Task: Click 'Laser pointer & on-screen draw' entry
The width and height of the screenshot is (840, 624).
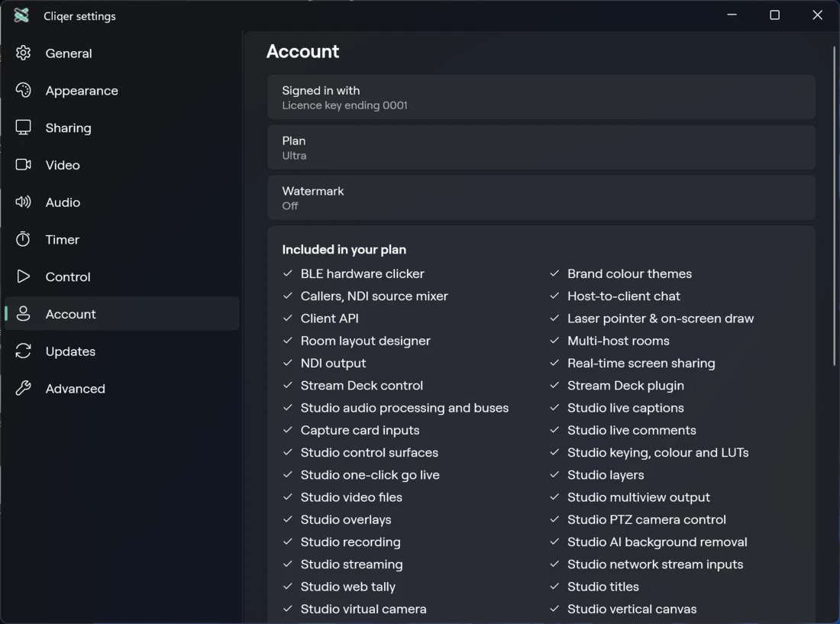Action: pyautogui.click(x=661, y=318)
